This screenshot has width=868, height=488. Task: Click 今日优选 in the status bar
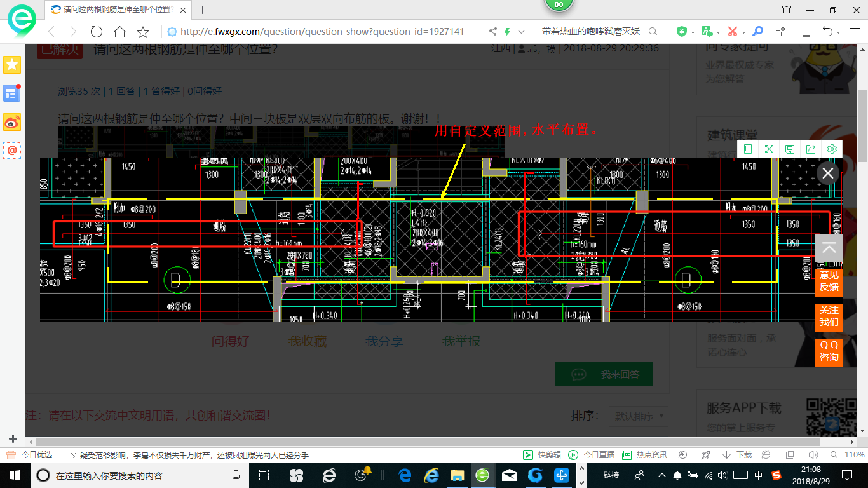[29, 455]
